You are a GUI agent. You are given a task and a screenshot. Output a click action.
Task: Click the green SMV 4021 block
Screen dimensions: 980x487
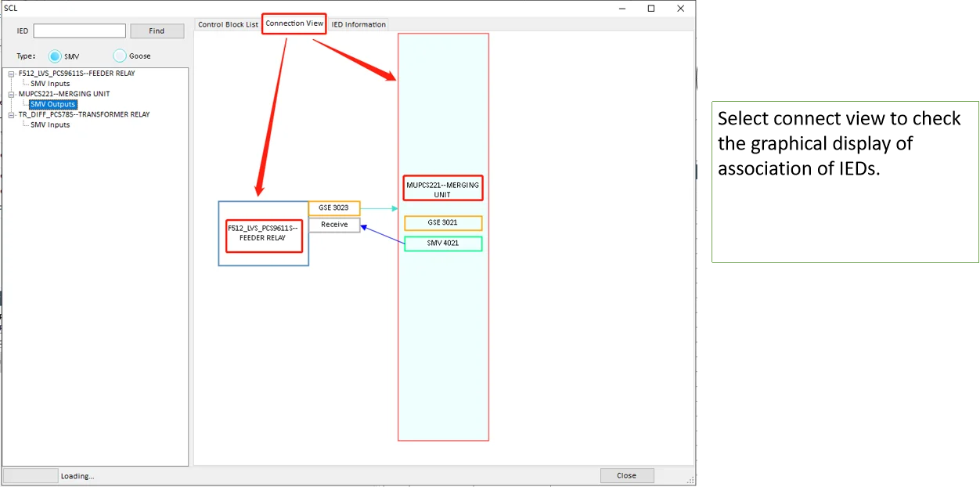pyautogui.click(x=443, y=243)
